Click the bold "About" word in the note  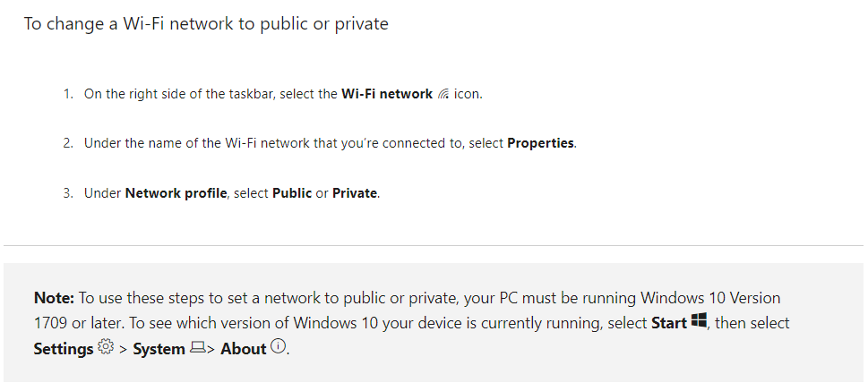243,349
